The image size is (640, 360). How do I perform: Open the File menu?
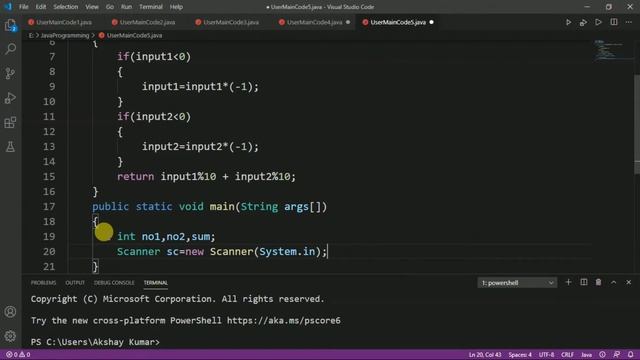pyautogui.click(x=24, y=7)
